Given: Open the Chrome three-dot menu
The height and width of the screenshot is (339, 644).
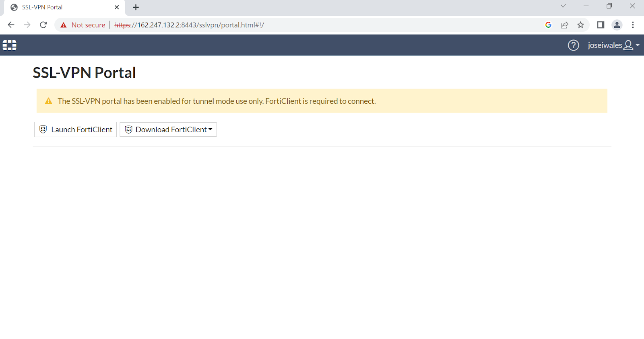Looking at the screenshot, I should [633, 25].
